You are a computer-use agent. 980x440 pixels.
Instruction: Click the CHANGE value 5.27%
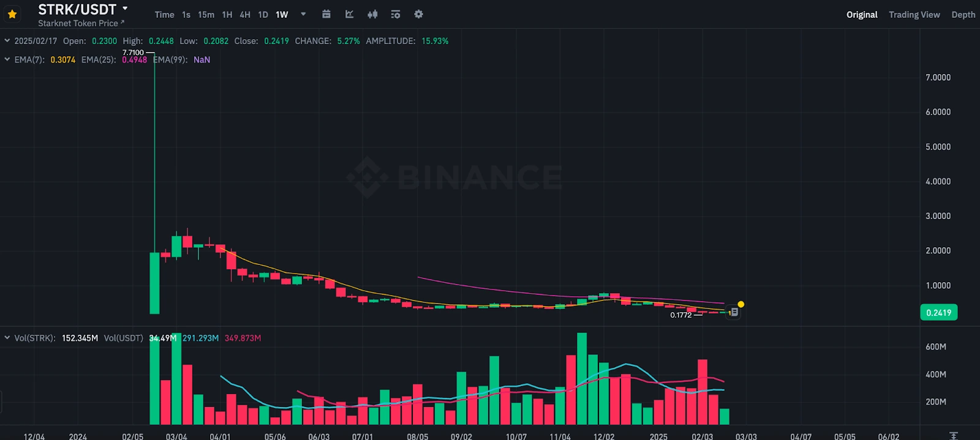(349, 41)
